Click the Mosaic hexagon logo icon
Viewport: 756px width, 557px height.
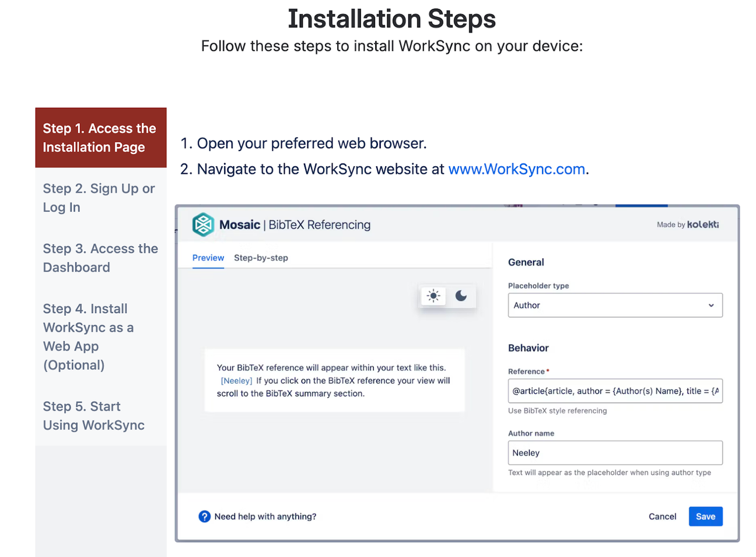coord(203,224)
